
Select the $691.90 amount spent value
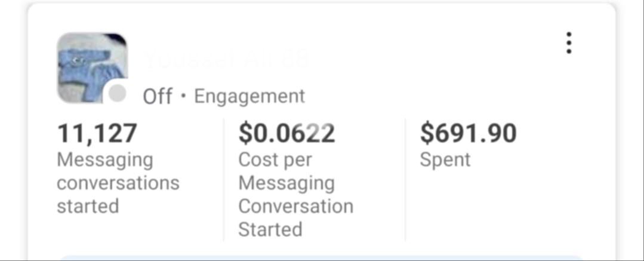468,133
